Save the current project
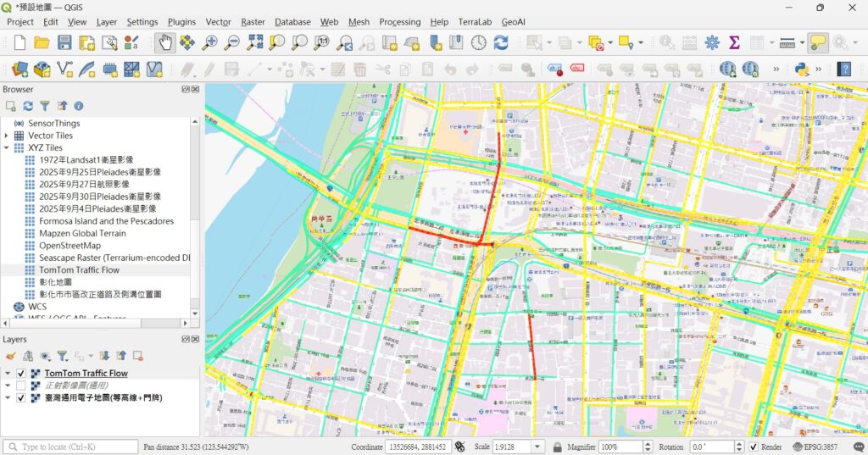Viewport: 868px width, 455px height. [x=64, y=42]
